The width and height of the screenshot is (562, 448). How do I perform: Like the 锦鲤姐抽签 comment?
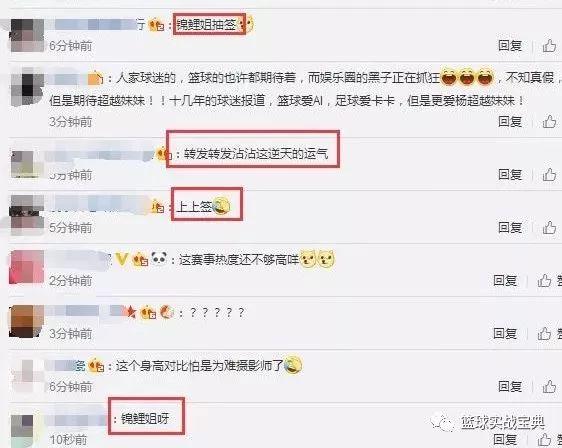[549, 46]
